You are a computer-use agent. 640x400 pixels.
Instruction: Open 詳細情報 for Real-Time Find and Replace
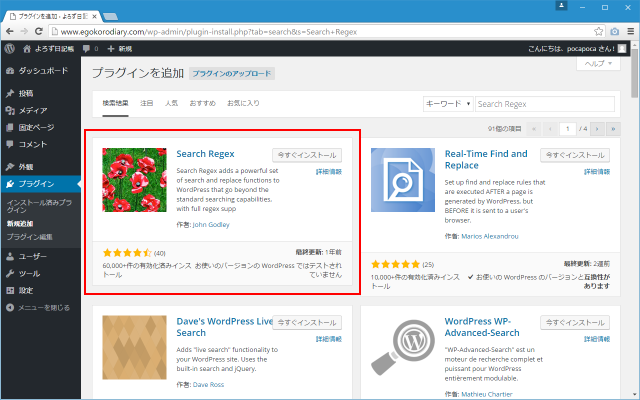pos(597,172)
